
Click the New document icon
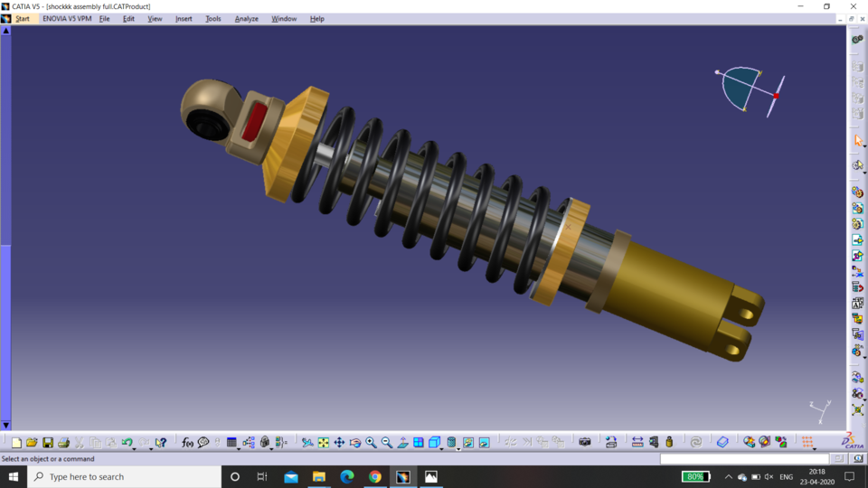pos(16,442)
